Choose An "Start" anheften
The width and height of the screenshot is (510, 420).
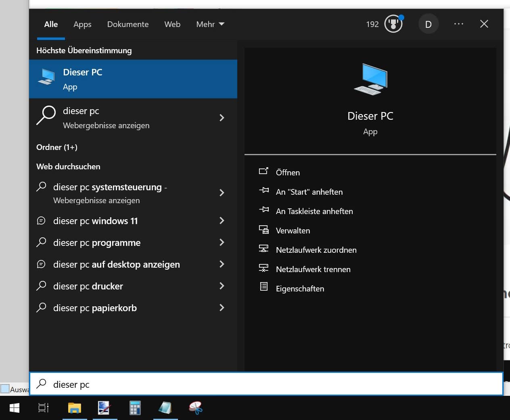(x=309, y=192)
